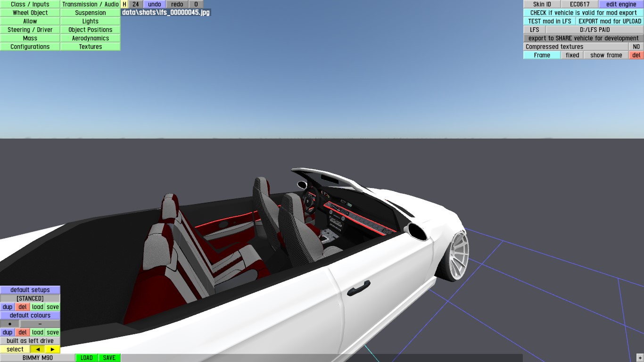Click the default colours header
The width and height of the screenshot is (644, 362).
point(30,315)
